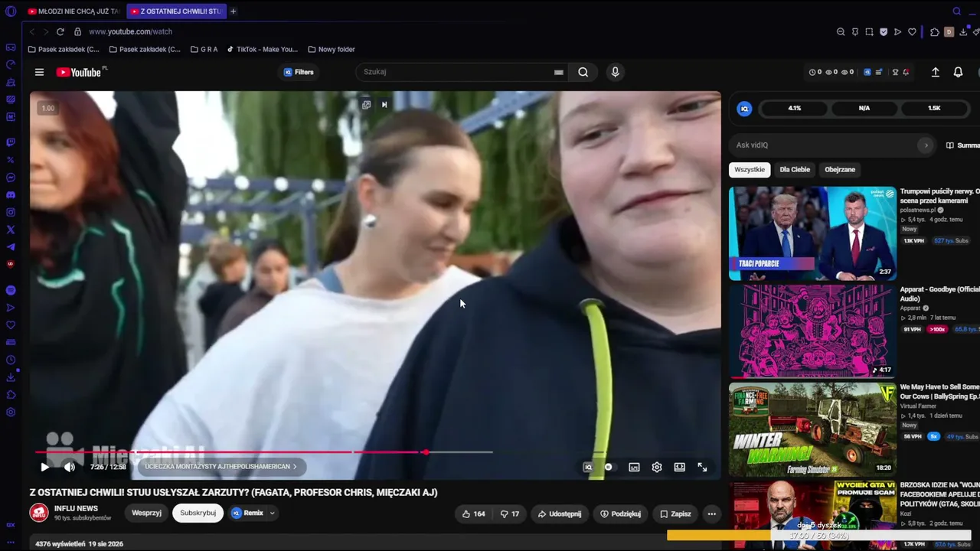Screen dimensions: 980x551
Task: Select the 'Obejrzane' filter chip
Action: tap(840, 170)
